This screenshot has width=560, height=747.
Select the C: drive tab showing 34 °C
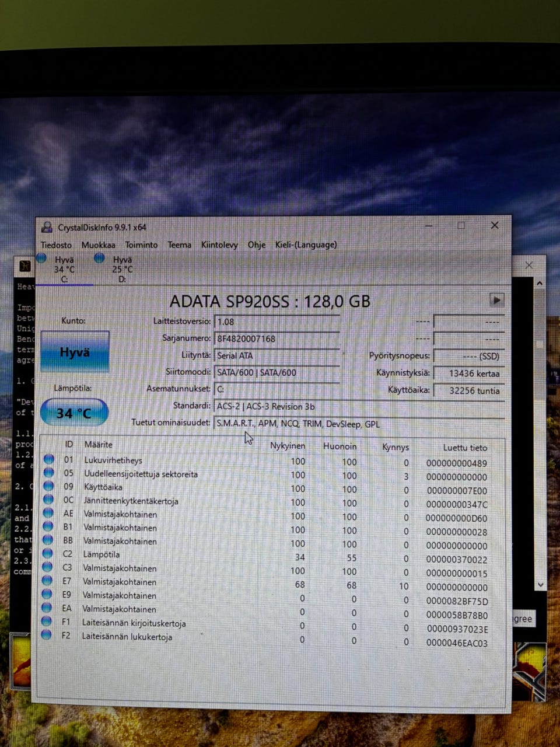coord(64,269)
